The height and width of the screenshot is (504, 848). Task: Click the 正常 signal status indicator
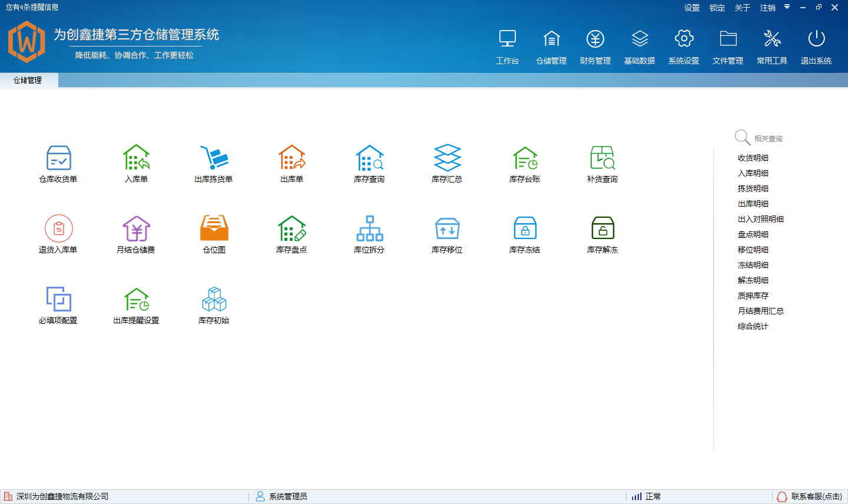pyautogui.click(x=647, y=497)
